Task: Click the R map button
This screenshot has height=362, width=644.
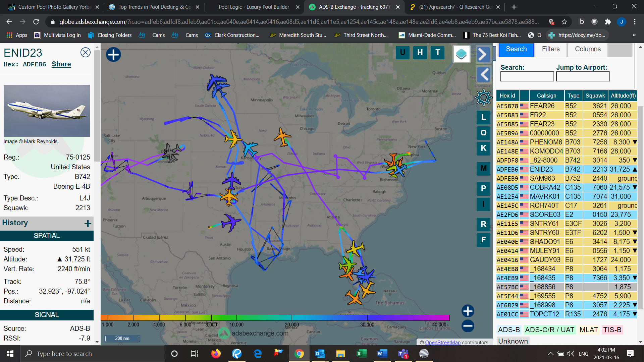Action: pyautogui.click(x=483, y=224)
